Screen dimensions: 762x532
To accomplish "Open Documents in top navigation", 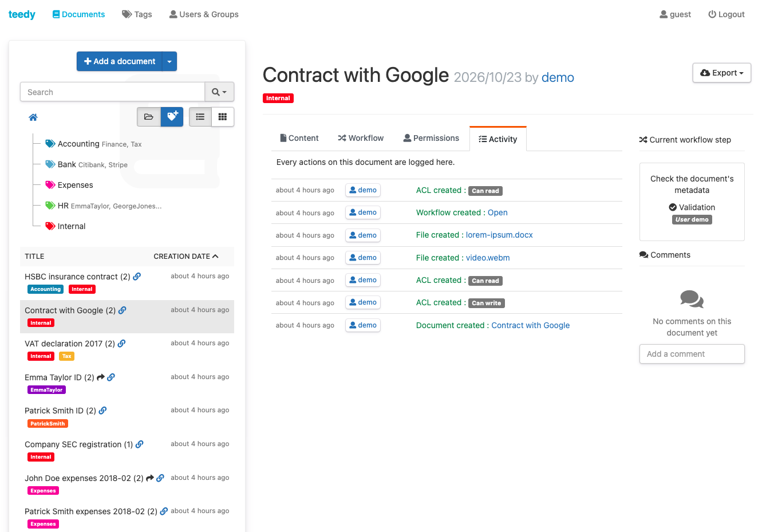I will (78, 14).
